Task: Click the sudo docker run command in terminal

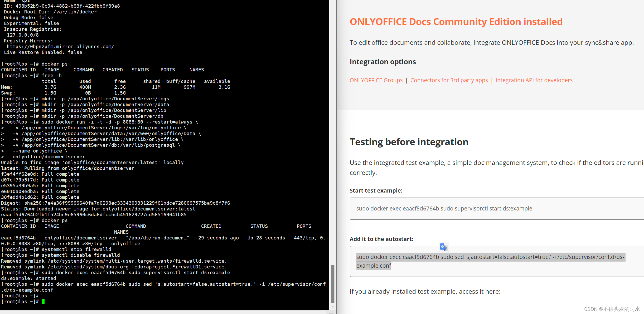Action: 119,122
